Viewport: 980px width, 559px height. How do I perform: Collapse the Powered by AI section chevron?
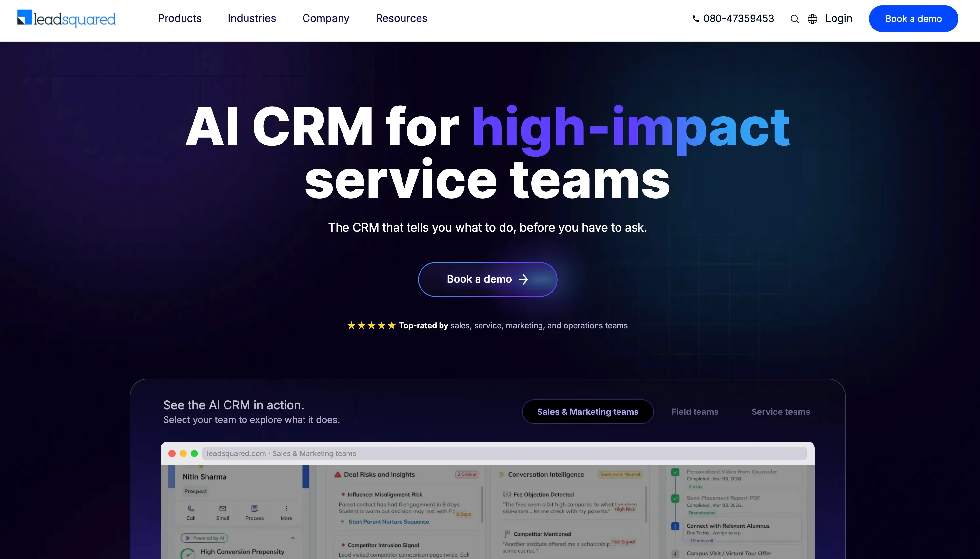click(x=293, y=538)
